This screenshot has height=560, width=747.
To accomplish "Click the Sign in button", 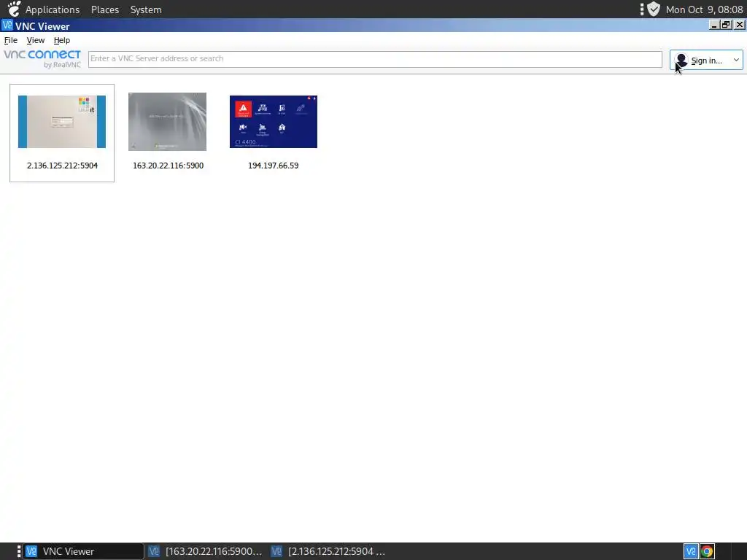I will [x=706, y=61].
